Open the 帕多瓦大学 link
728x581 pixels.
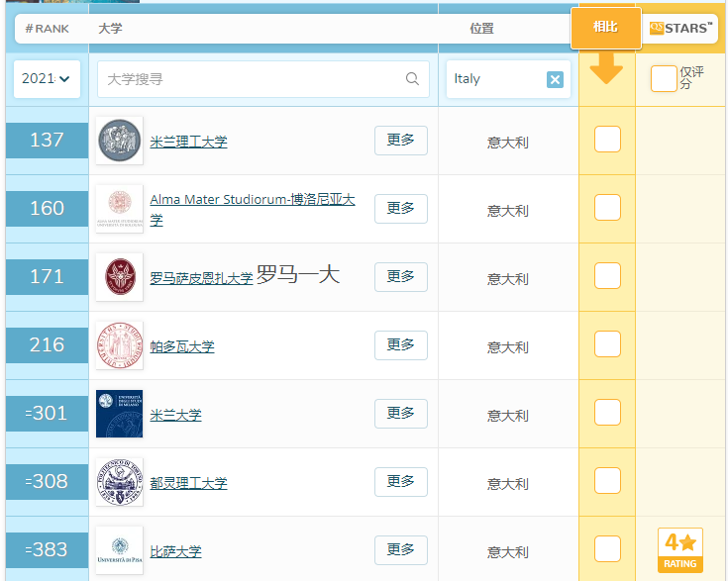pyautogui.click(x=182, y=346)
